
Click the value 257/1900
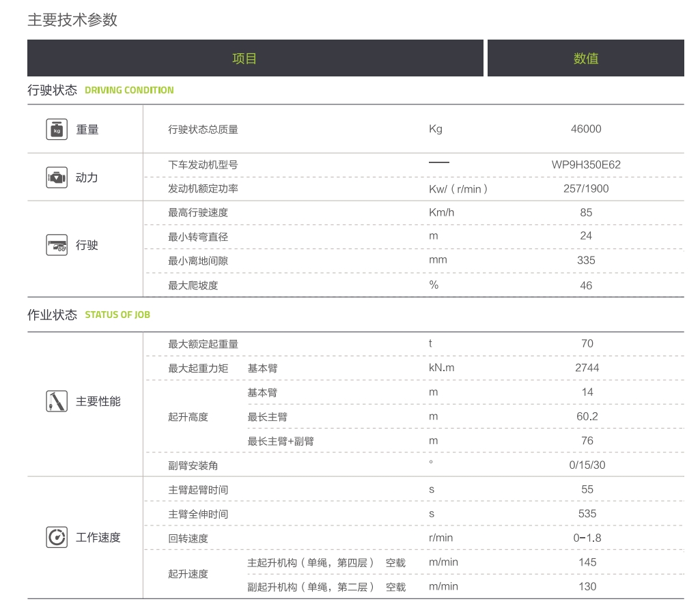click(x=586, y=189)
